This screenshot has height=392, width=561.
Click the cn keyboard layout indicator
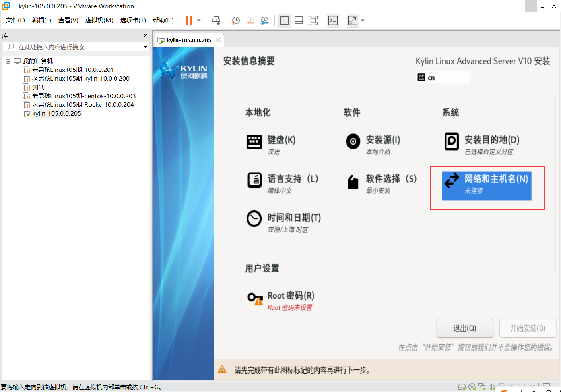443,77
